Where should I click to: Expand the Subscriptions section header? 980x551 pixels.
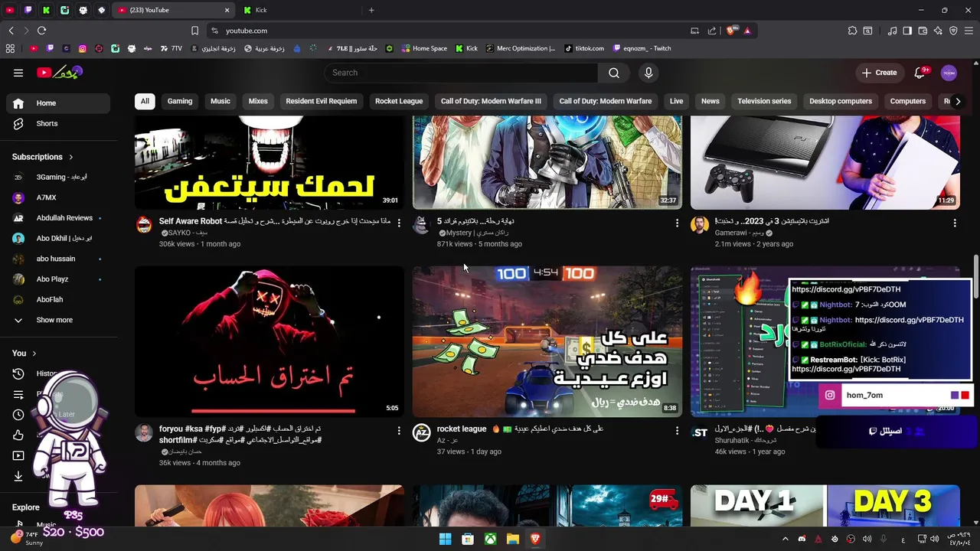coord(43,157)
